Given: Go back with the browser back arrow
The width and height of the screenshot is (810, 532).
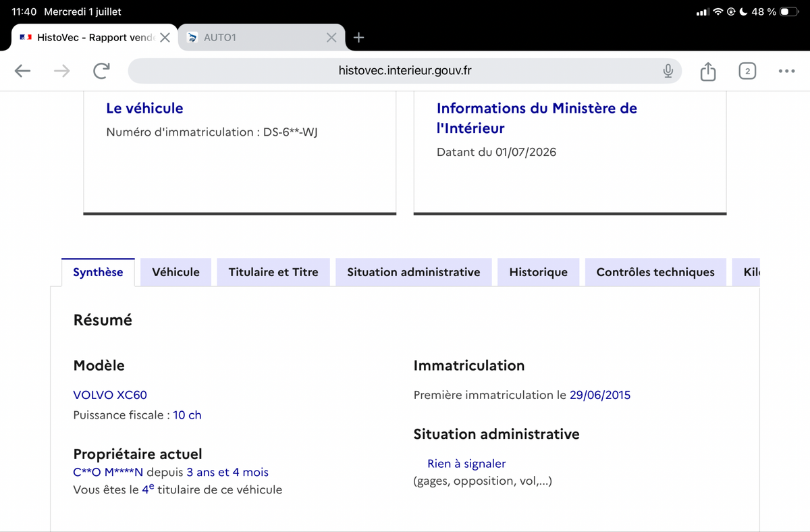Looking at the screenshot, I should pos(22,71).
